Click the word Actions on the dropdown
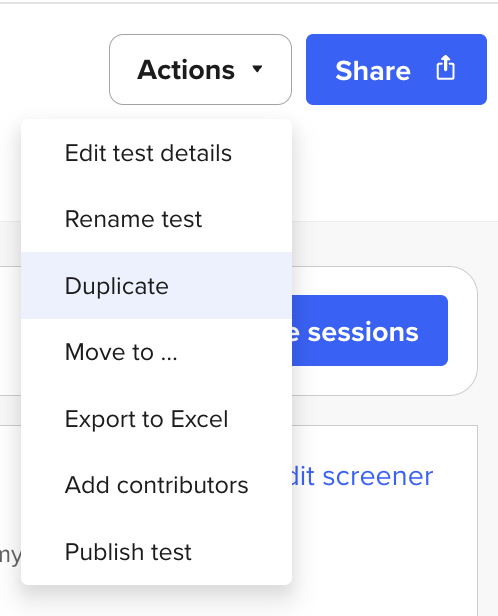The width and height of the screenshot is (498, 616). point(186,70)
